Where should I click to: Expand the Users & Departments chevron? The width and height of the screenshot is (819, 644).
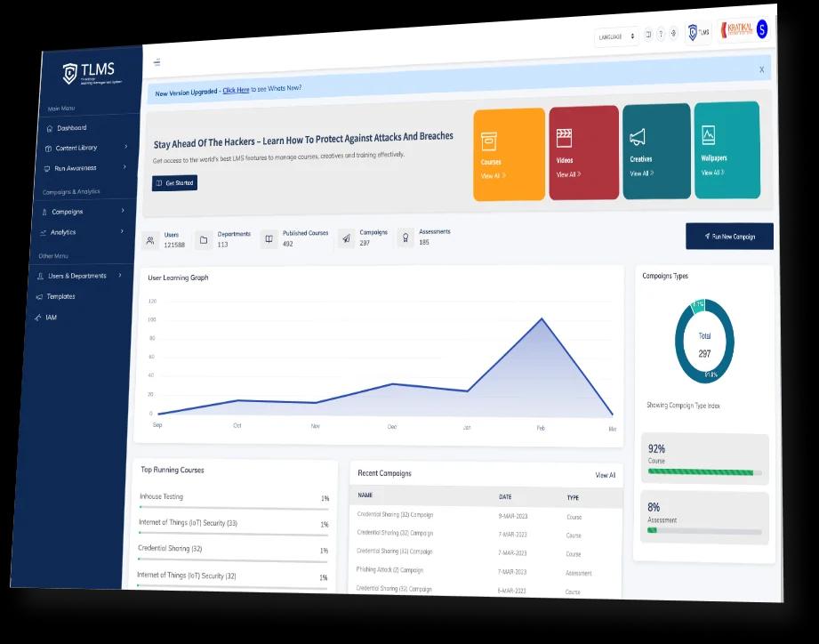120,275
